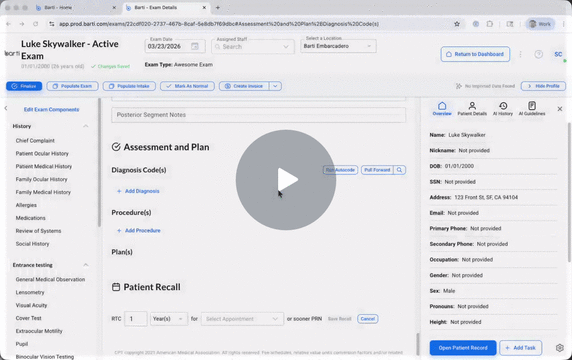The image size is (572, 360).
Task: Switch to AI Guidelines tab
Action: pos(532,109)
